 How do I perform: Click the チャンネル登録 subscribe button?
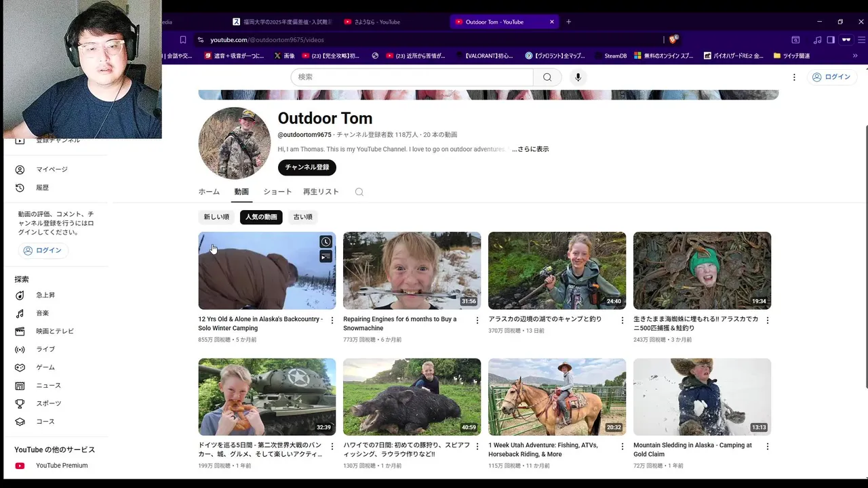point(307,167)
